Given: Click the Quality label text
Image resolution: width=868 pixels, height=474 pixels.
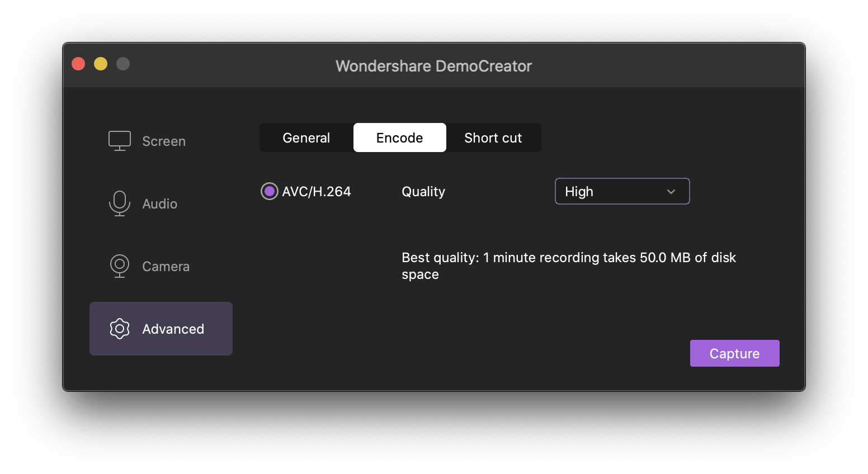Looking at the screenshot, I should coord(423,192).
